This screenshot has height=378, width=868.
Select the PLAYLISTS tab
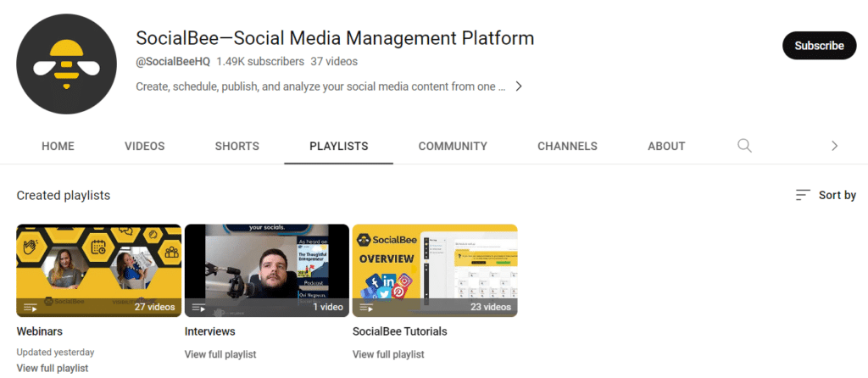[339, 146]
